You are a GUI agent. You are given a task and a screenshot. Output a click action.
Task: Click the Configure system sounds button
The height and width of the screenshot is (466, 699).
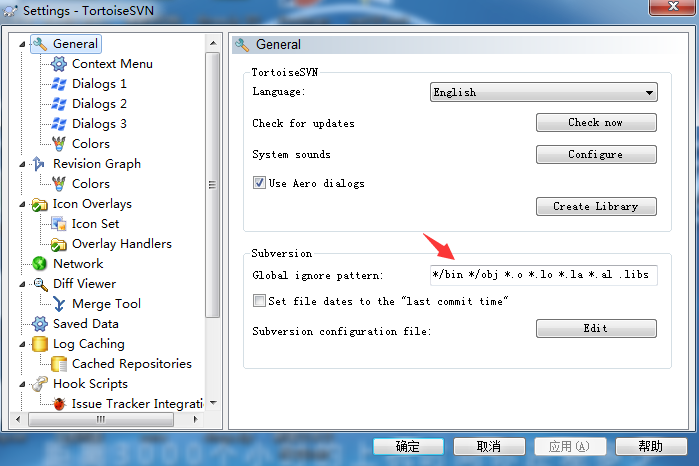pyautogui.click(x=596, y=154)
